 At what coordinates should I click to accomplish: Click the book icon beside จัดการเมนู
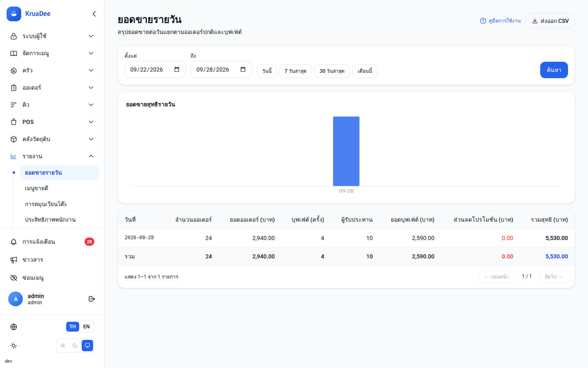tap(13, 53)
